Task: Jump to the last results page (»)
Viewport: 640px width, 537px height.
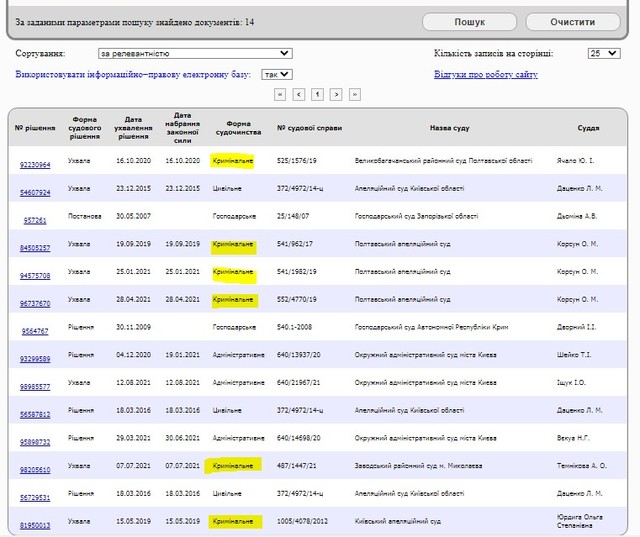Action: coord(354,94)
